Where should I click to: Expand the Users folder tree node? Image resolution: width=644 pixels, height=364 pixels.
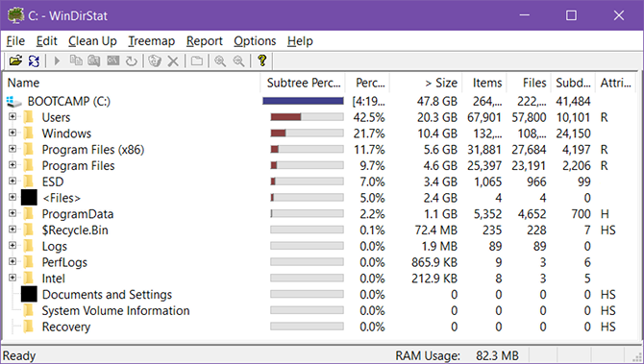12,116
